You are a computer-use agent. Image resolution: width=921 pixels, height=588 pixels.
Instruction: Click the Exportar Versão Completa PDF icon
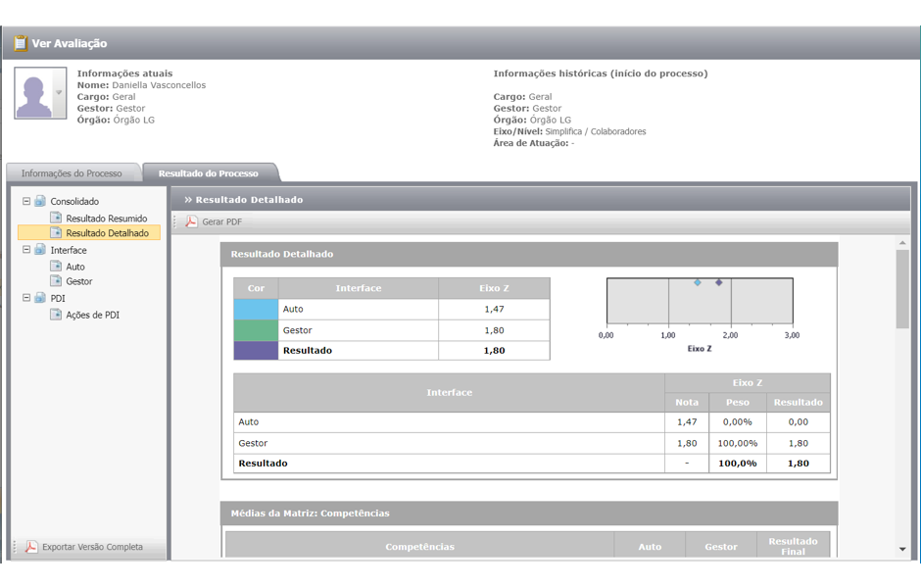pyautogui.click(x=31, y=547)
